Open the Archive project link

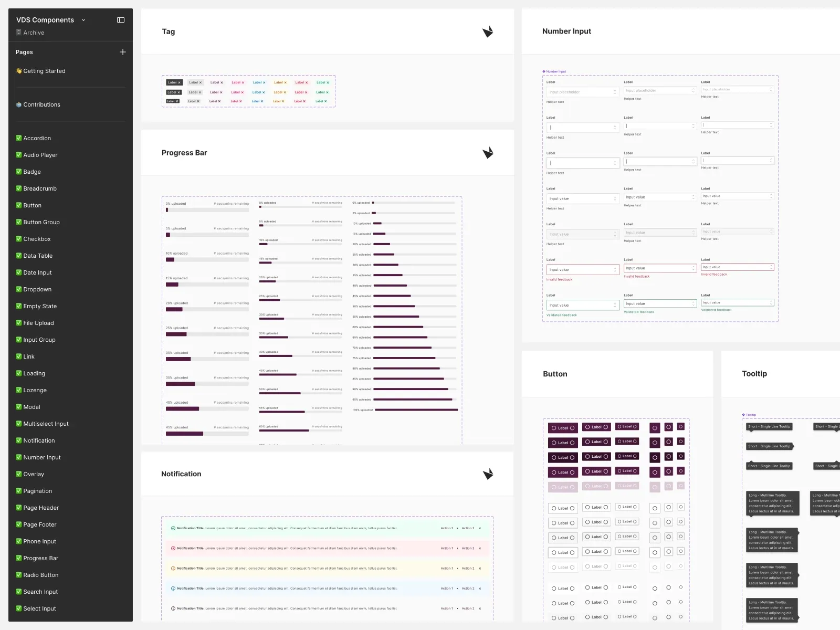[34, 33]
